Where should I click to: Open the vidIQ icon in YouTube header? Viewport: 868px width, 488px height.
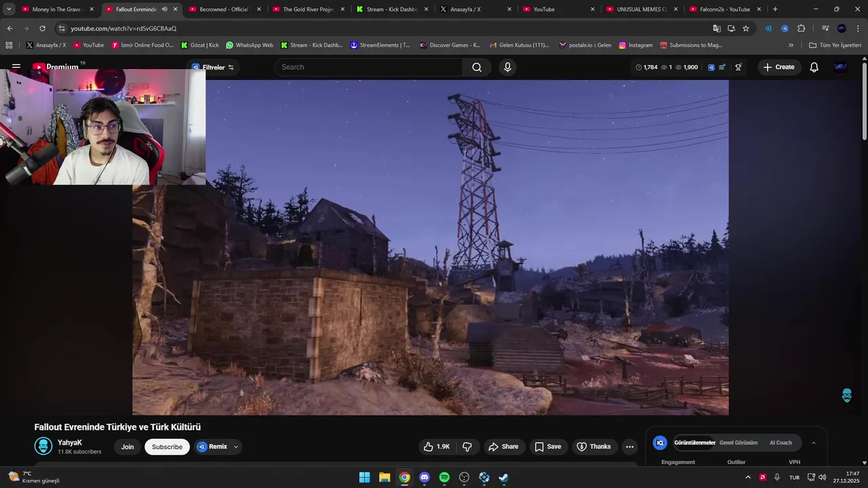tap(711, 67)
